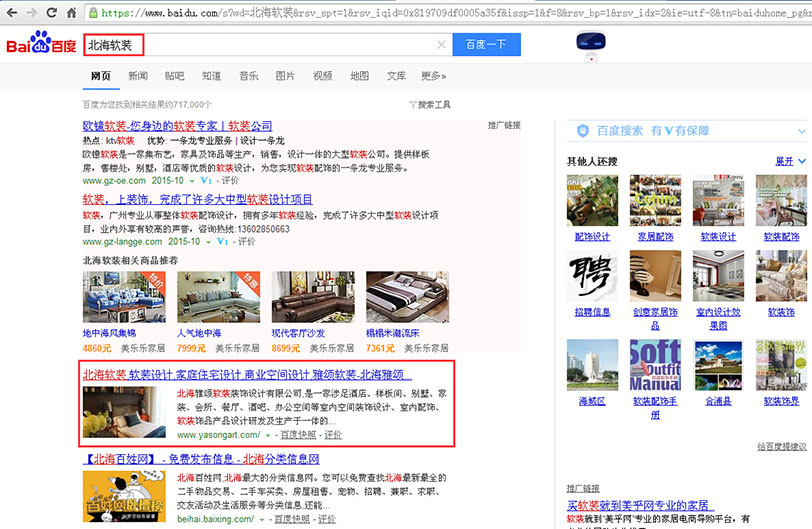Switch to the 贴吧 tab
Viewport: 812px width, 529px height.
pos(175,76)
